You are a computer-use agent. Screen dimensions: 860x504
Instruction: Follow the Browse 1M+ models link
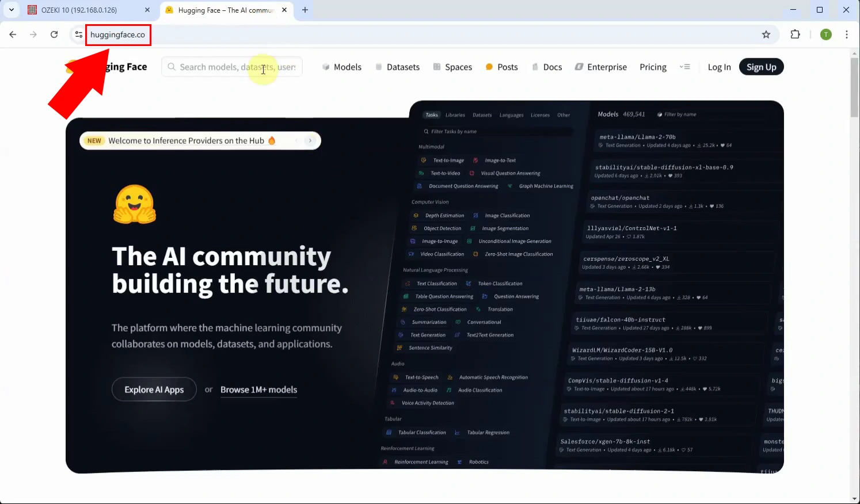pyautogui.click(x=258, y=390)
